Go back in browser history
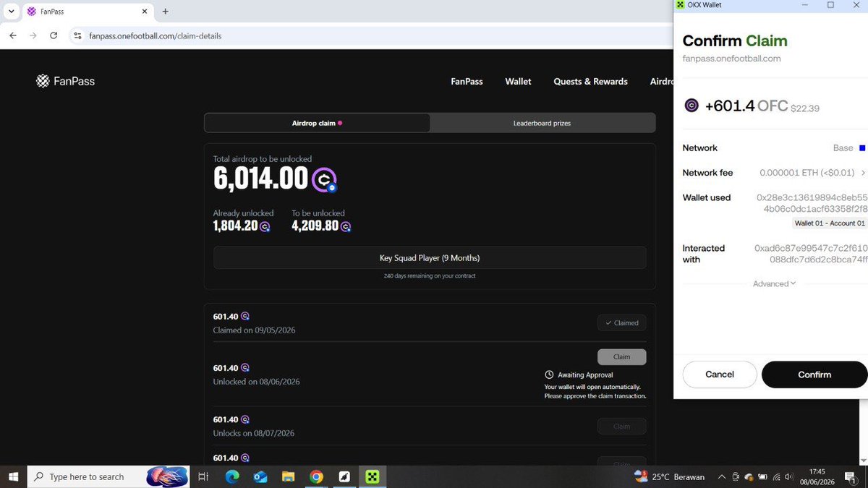868x488 pixels. pos(13,35)
